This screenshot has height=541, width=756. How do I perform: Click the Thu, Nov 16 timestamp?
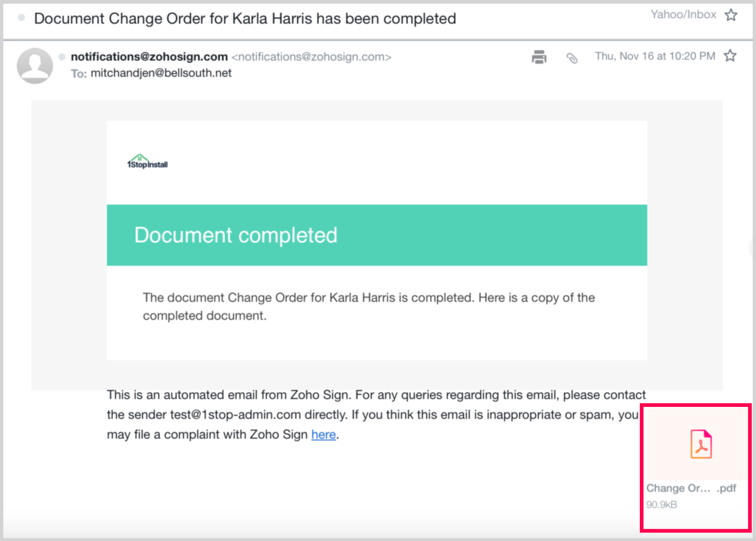pos(655,56)
